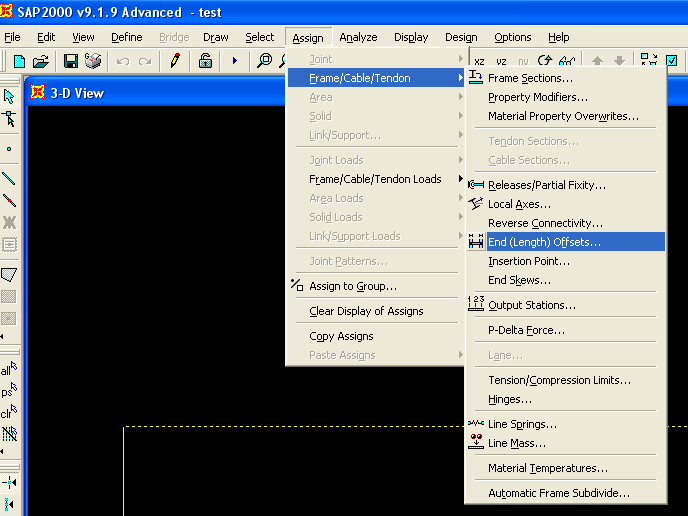Select the Quick Draw Frame tool with red dot
The height and width of the screenshot is (516, 688).
(9, 201)
